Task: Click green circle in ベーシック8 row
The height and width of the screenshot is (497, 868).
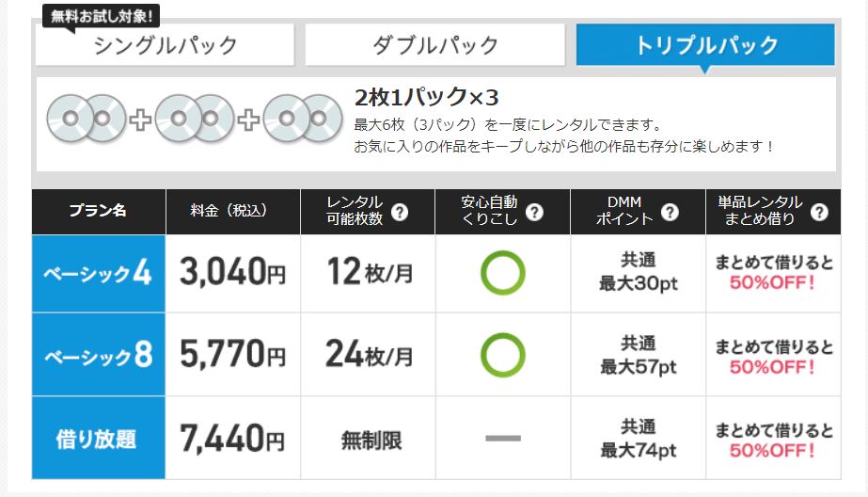Action: (502, 355)
